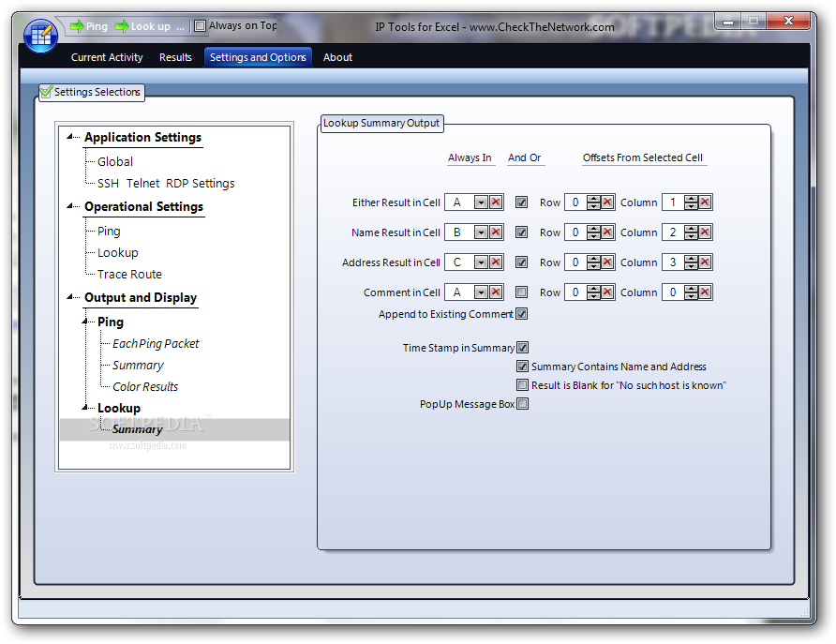Click the Look up green arrow button

coord(142,26)
